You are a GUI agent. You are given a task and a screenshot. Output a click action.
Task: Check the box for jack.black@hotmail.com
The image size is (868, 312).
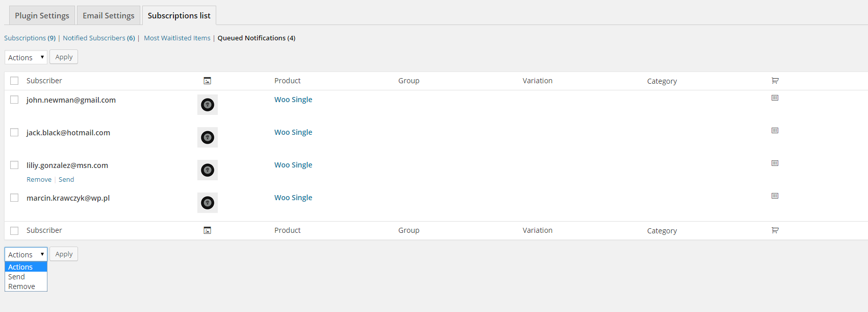(14, 132)
